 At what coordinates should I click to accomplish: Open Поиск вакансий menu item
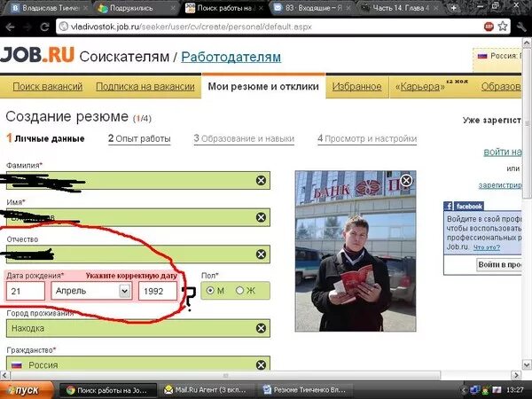48,87
